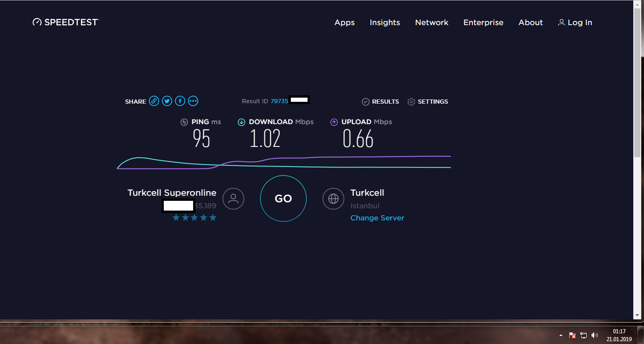644x344 pixels.
Task: Click the Settings gear icon
Action: [x=411, y=101]
